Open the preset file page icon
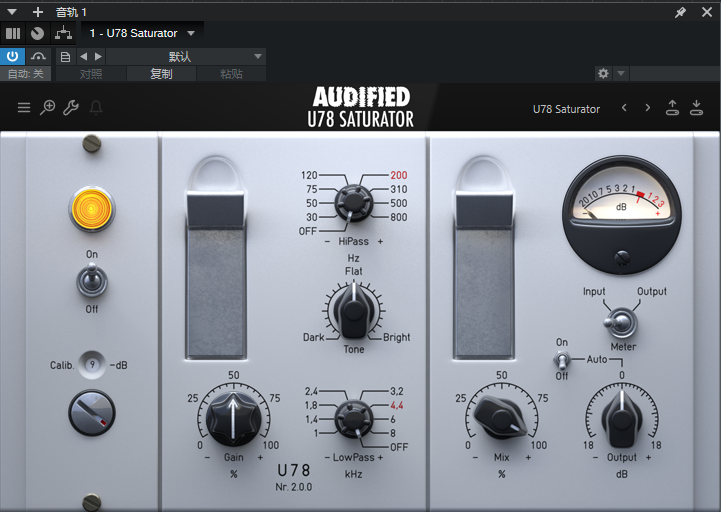The width and height of the screenshot is (721, 512). coord(65,57)
